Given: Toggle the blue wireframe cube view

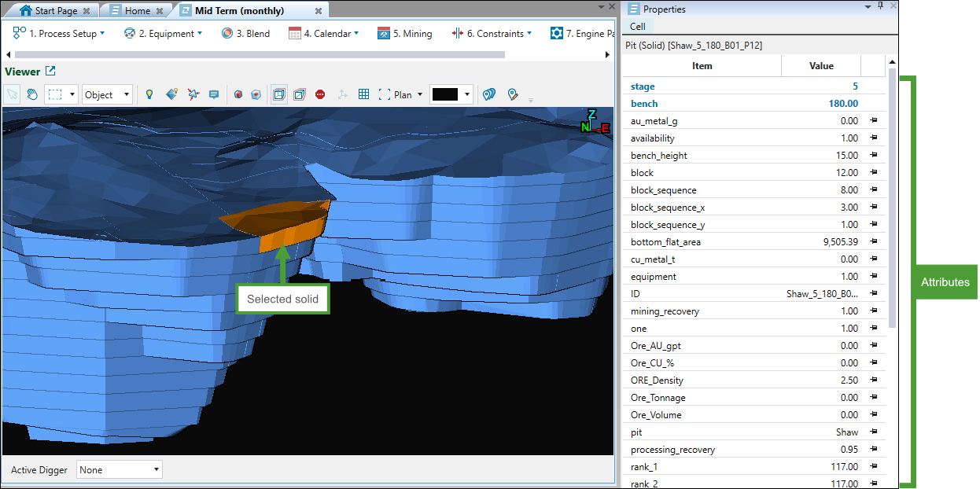Looking at the screenshot, I should coord(278,94).
